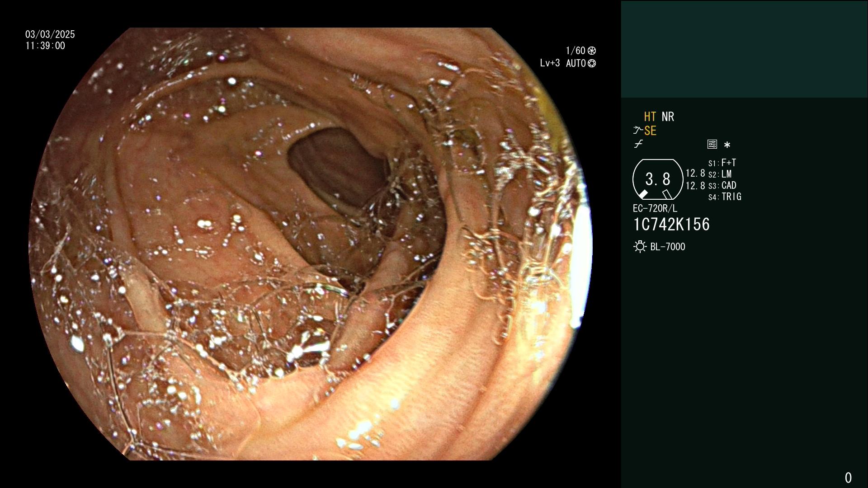Click the auto brightness icon after AUTO

(x=592, y=63)
